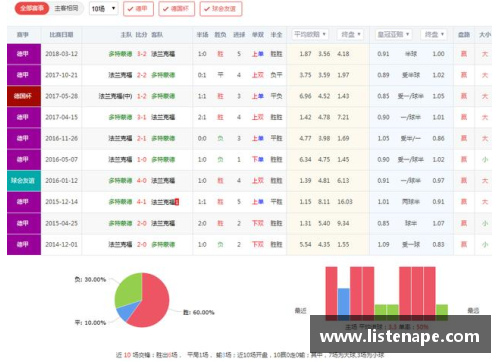Open the 球会友谊 tag on the 2016-01-12 row
This screenshot has width=500, height=362.
pos(24,181)
